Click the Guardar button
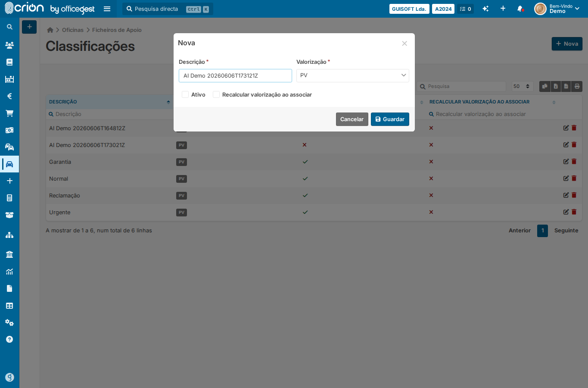Viewport: 588px width, 388px height. click(x=390, y=119)
